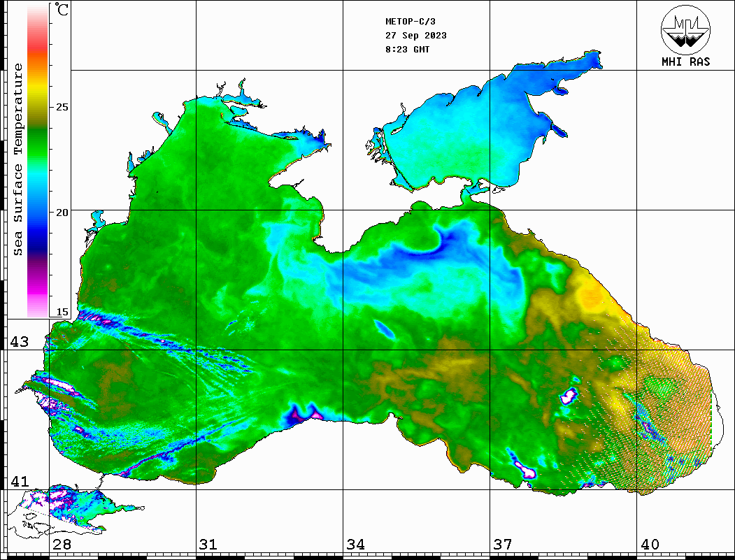Click the longitude label 34
Image resolution: width=735 pixels, height=560 pixels.
click(x=356, y=545)
